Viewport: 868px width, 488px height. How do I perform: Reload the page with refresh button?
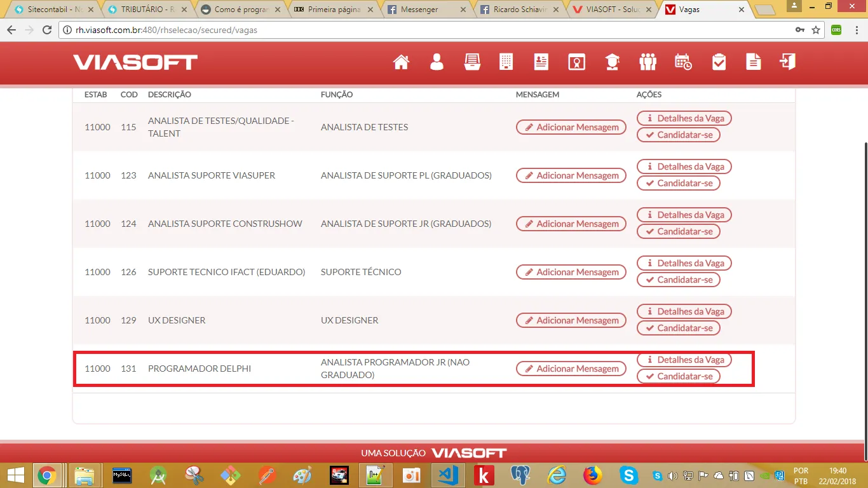pyautogui.click(x=47, y=30)
